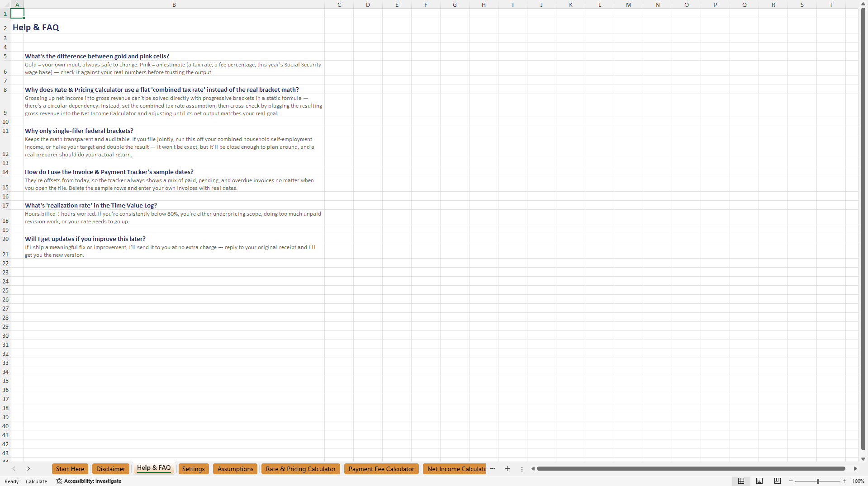Screen dimensions: 868x486
Task: Select the 'combined tax rate' question cell
Action: point(174,90)
